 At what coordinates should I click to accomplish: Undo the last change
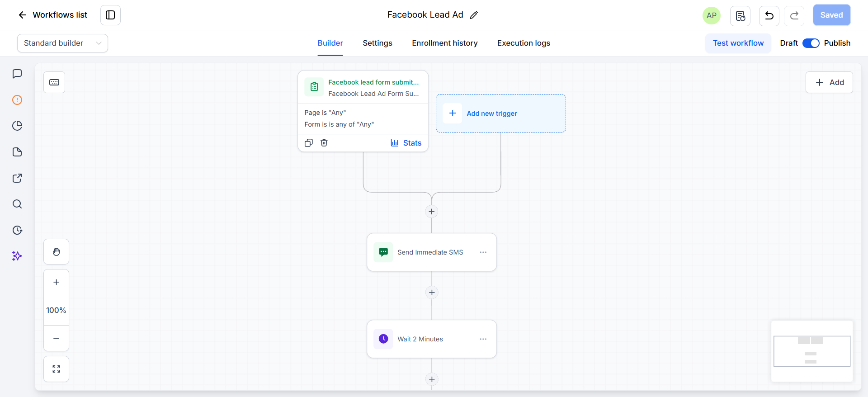[x=769, y=16]
